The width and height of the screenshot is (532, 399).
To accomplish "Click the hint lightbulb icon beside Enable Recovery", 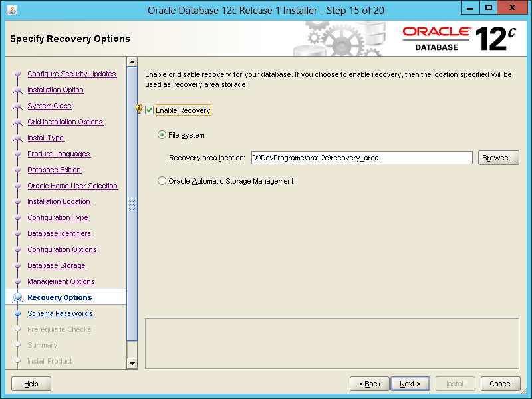I will pyautogui.click(x=139, y=108).
